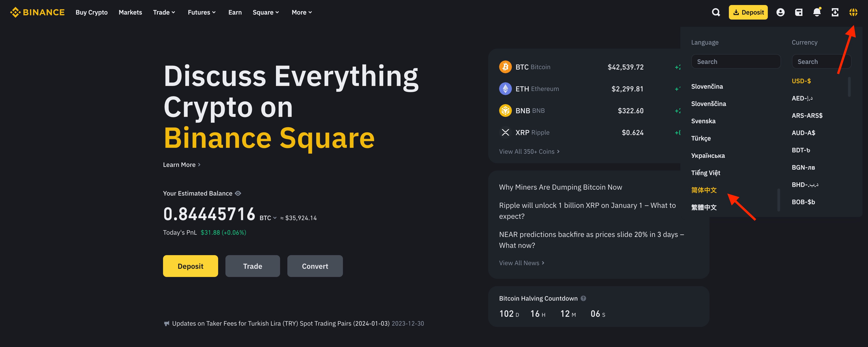Click the gray Convert button
Image resolution: width=868 pixels, height=347 pixels.
[x=315, y=266]
